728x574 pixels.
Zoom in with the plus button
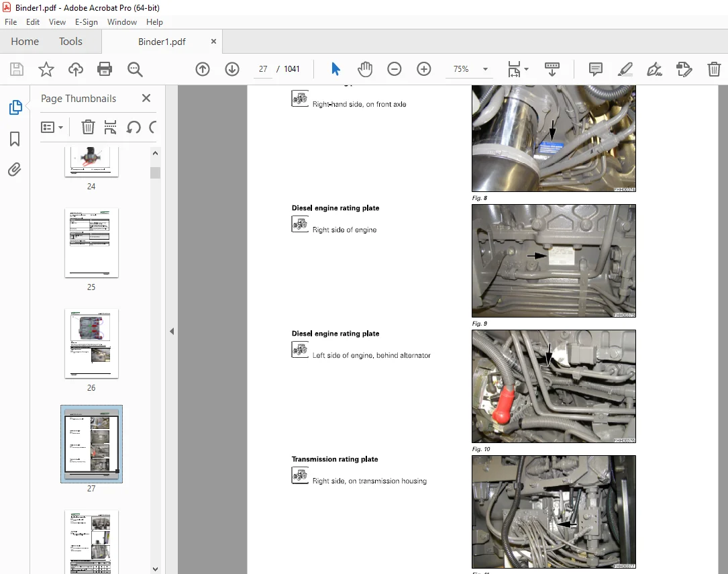click(424, 69)
